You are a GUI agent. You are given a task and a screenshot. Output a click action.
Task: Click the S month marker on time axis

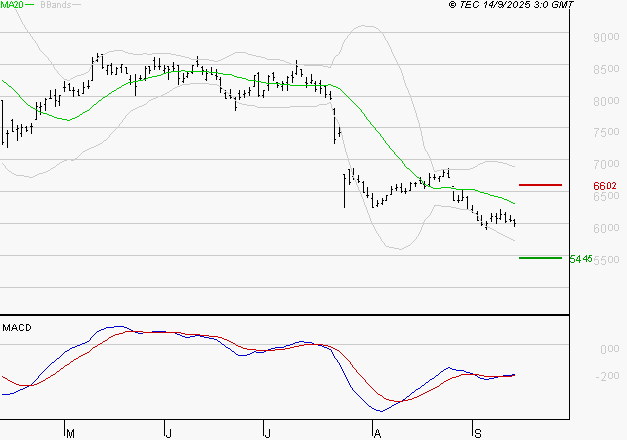point(477,433)
